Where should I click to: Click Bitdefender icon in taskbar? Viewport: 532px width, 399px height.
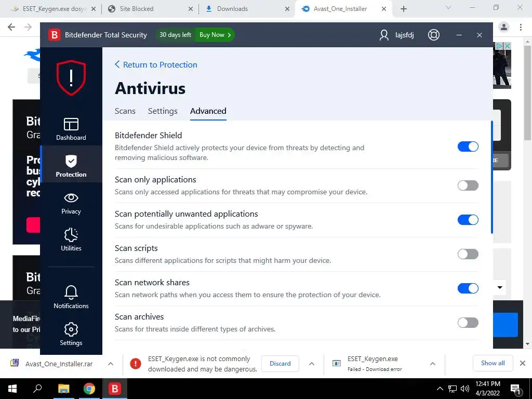115,389
